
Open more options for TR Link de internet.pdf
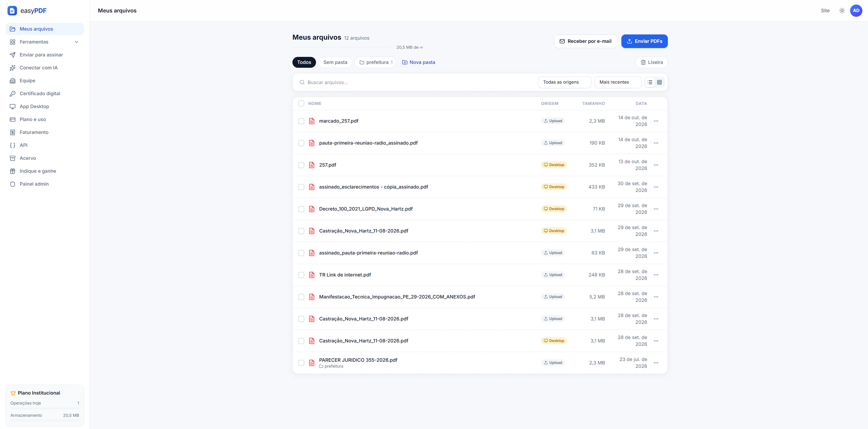[x=656, y=275]
